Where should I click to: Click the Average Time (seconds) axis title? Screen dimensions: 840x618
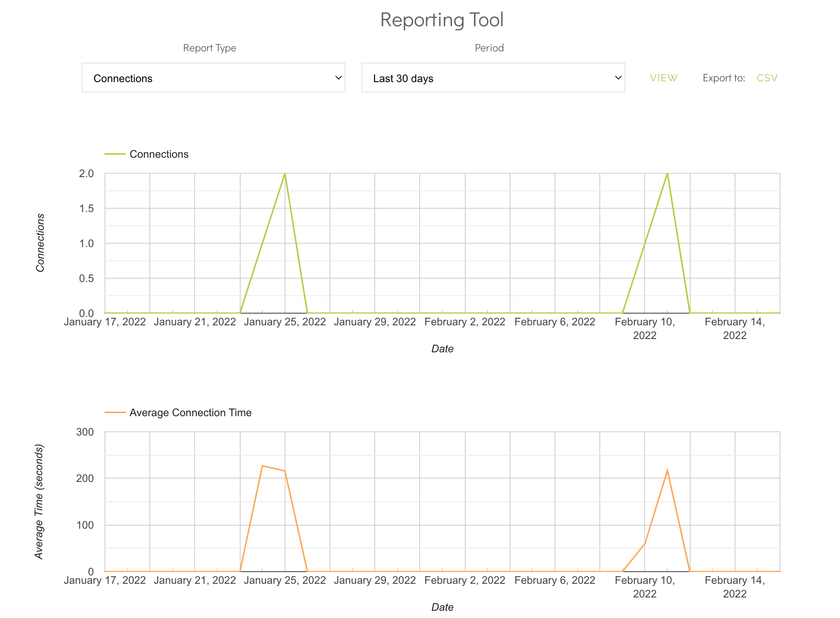click(39, 501)
